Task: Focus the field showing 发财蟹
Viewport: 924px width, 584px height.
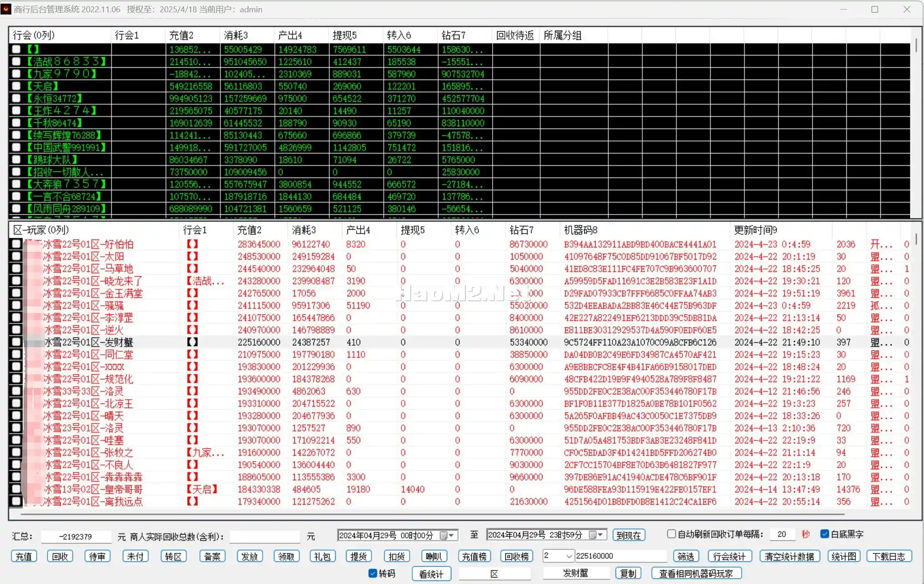Action: 576,573
